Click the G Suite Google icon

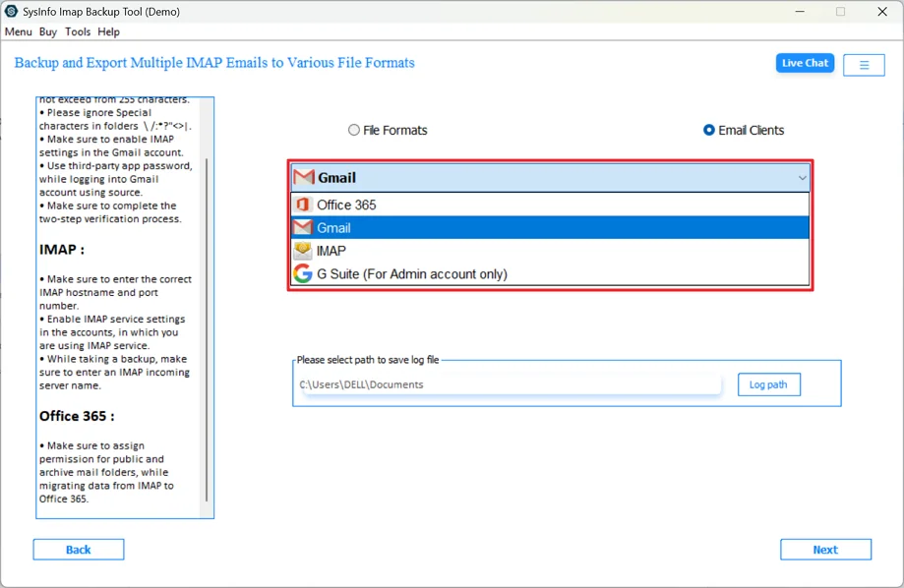pos(303,273)
